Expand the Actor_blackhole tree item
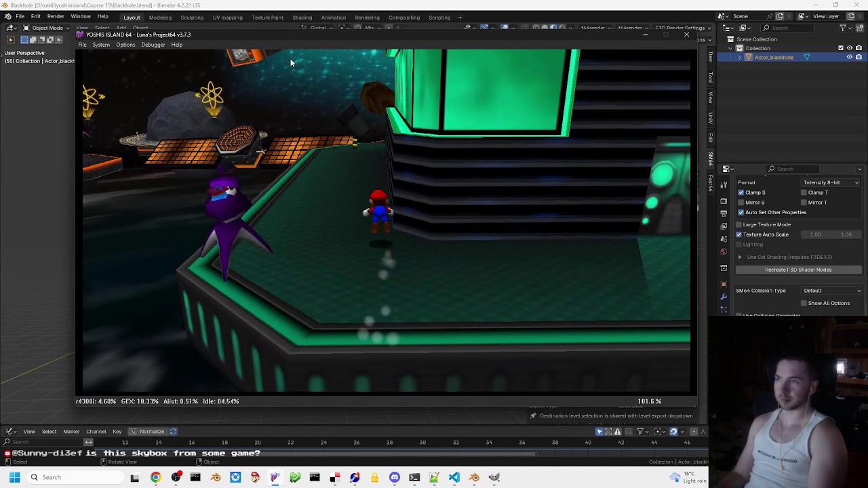Image resolution: width=868 pixels, height=488 pixels. [739, 58]
